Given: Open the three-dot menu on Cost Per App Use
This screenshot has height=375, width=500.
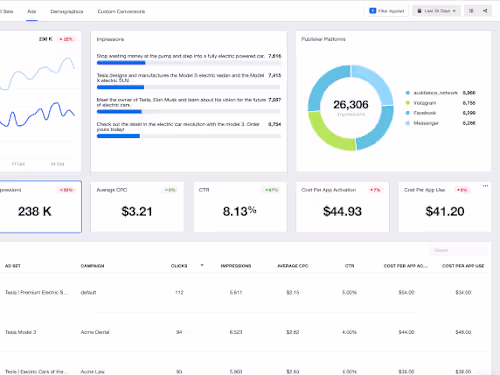Looking at the screenshot, I should click(485, 186).
